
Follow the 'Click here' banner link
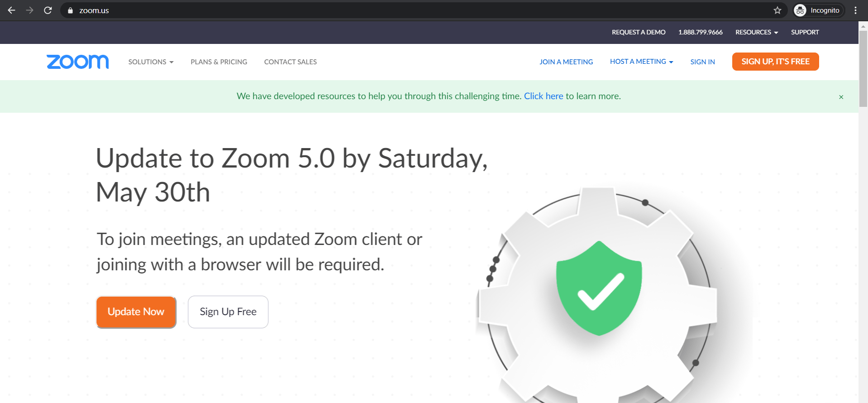(x=544, y=96)
